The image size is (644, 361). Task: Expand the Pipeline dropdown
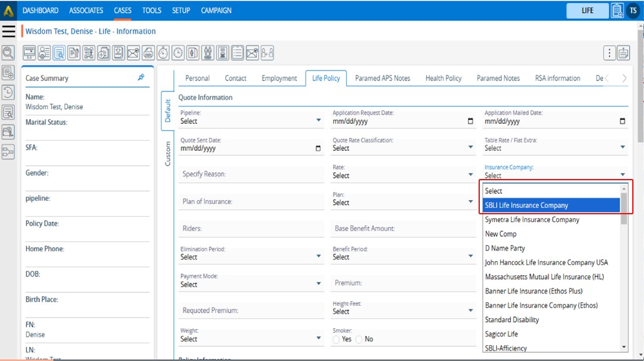pyautogui.click(x=250, y=121)
